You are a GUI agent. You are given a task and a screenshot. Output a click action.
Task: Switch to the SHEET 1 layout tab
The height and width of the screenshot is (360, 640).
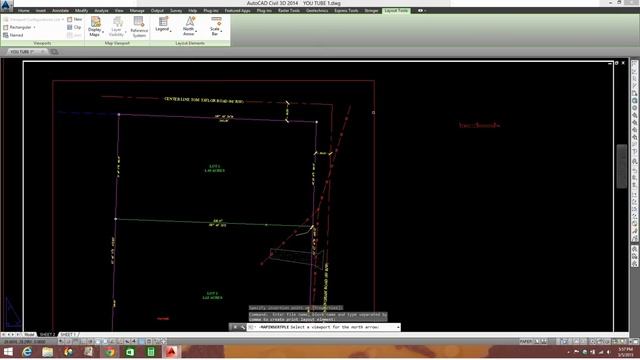(68, 334)
